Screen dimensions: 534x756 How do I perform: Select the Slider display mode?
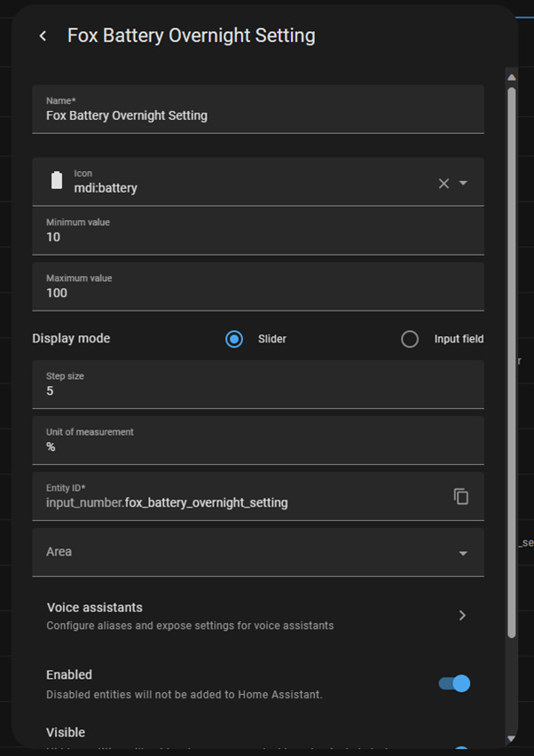point(234,339)
